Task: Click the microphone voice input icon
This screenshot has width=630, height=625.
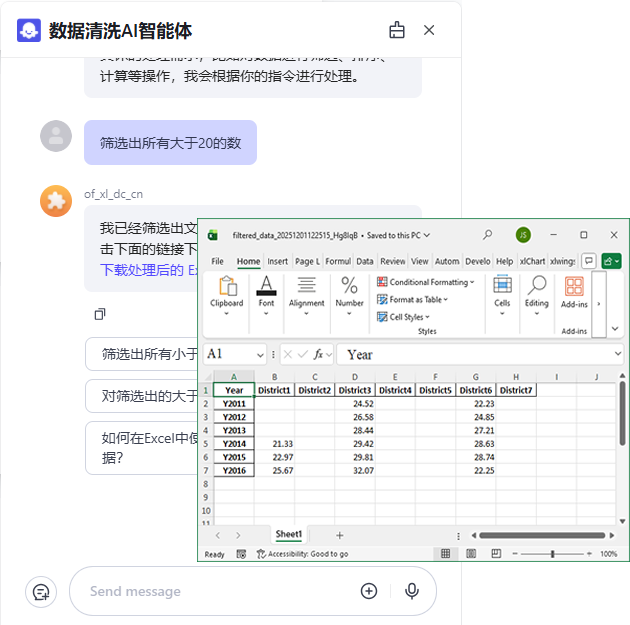Action: (x=411, y=591)
